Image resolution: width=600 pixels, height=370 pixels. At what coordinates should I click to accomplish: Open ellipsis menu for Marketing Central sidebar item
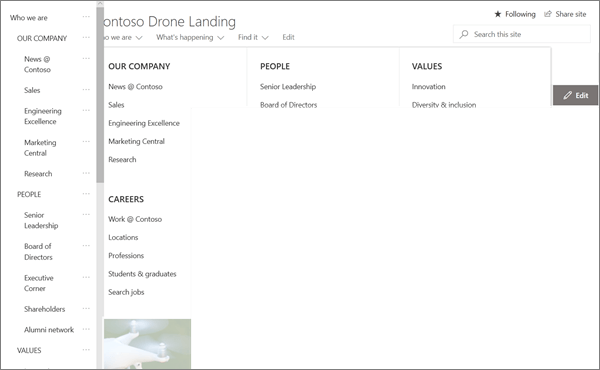point(86,142)
